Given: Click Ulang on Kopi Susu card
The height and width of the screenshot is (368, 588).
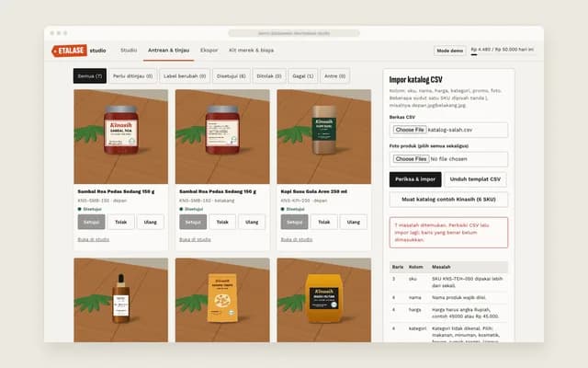Looking at the screenshot, I should coord(354,222).
